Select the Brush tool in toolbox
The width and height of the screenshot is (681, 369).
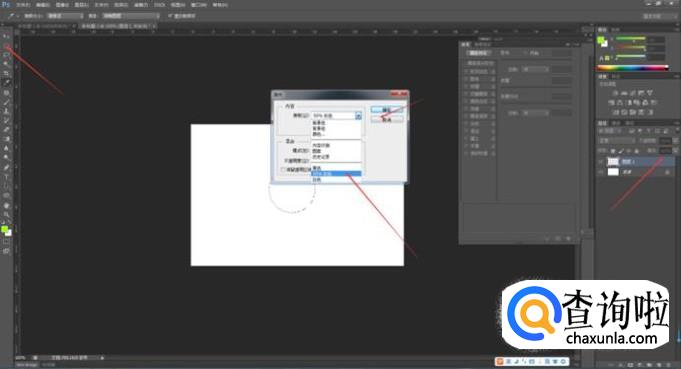coord(6,102)
